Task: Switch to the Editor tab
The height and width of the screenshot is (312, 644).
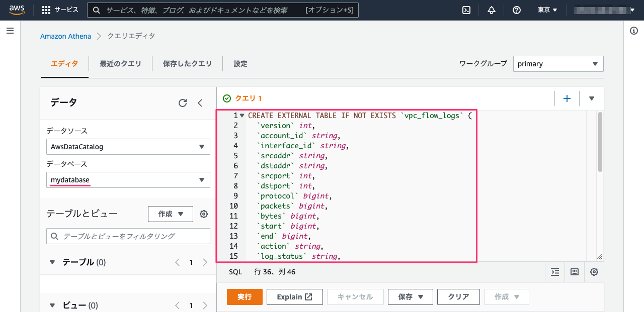Action: 64,64
